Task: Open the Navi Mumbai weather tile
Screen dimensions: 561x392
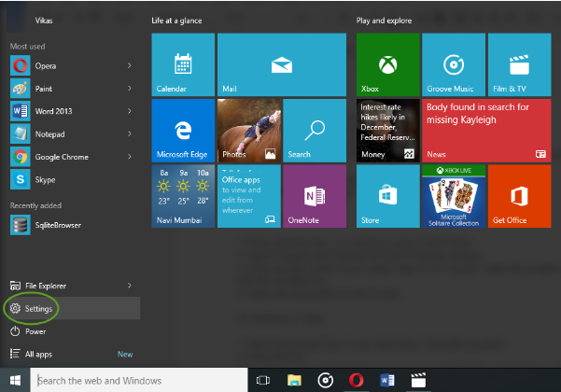Action: tap(183, 196)
